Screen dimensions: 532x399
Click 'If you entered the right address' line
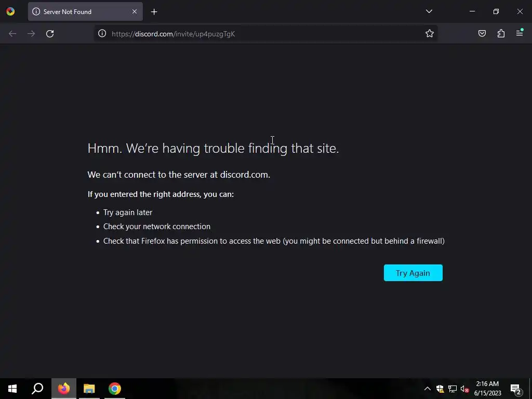click(x=161, y=194)
